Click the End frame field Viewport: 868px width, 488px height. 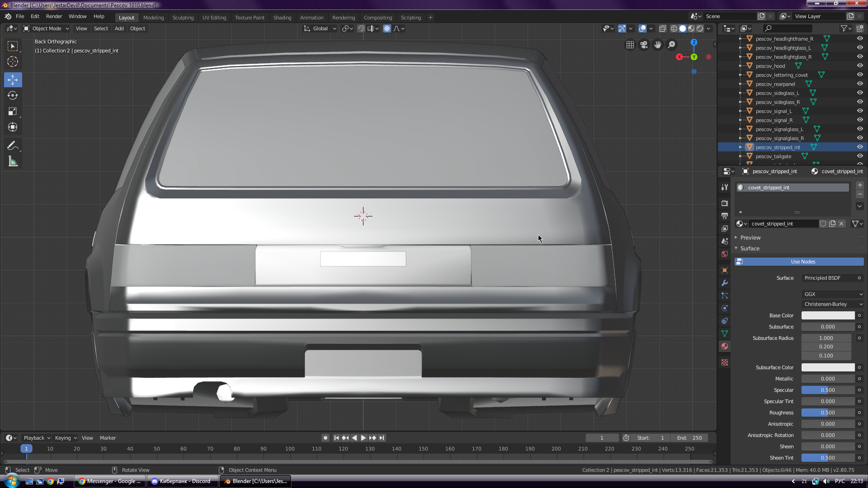coord(689,438)
